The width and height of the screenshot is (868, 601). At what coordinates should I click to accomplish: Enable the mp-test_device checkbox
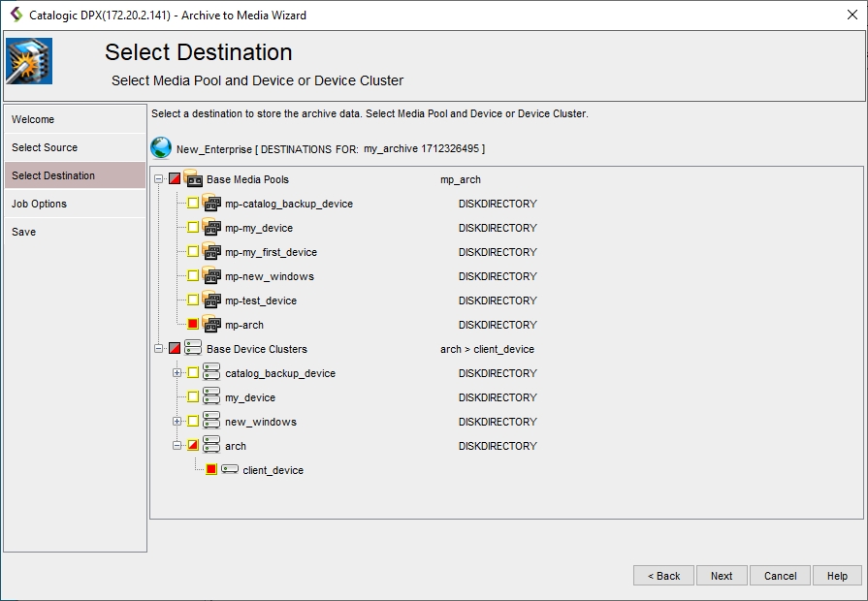tap(193, 300)
